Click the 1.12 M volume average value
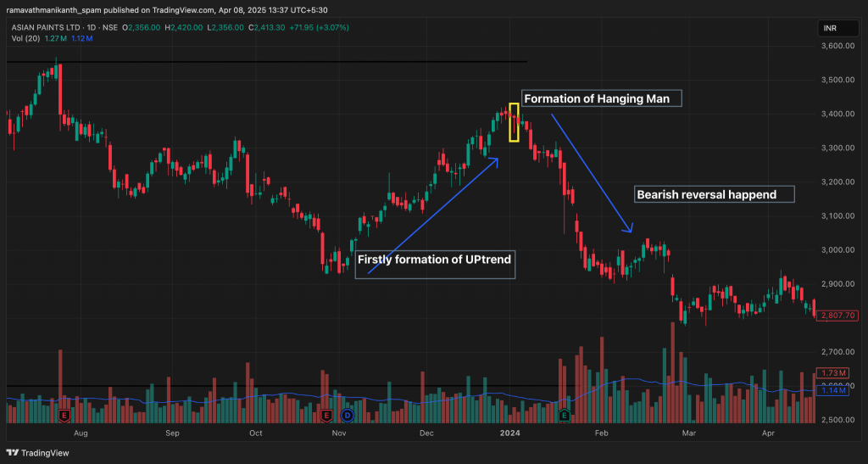This screenshot has height=464, width=868. [x=82, y=38]
